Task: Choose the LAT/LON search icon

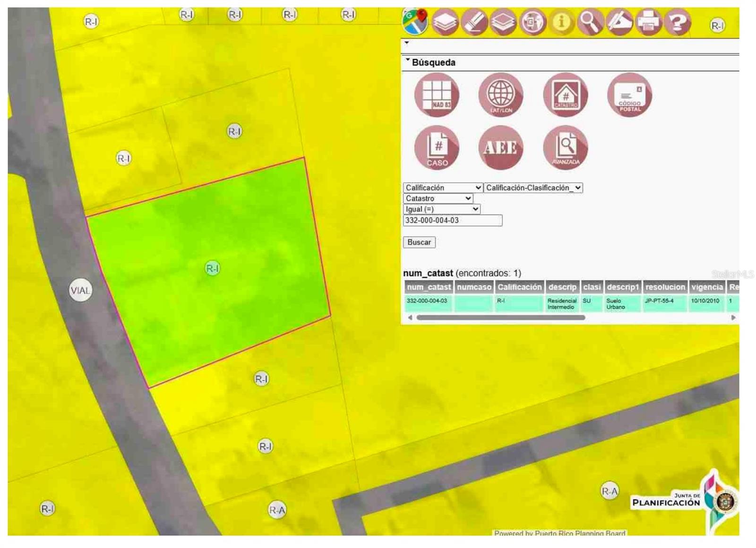Action: [501, 94]
